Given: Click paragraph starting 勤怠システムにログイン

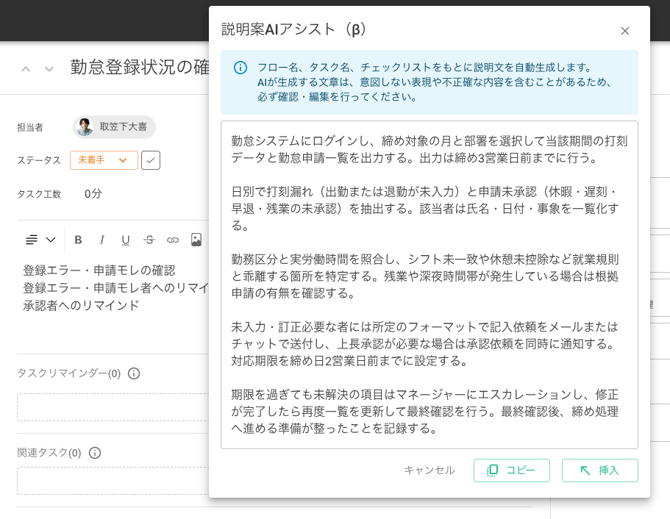Looking at the screenshot, I should [x=429, y=150].
